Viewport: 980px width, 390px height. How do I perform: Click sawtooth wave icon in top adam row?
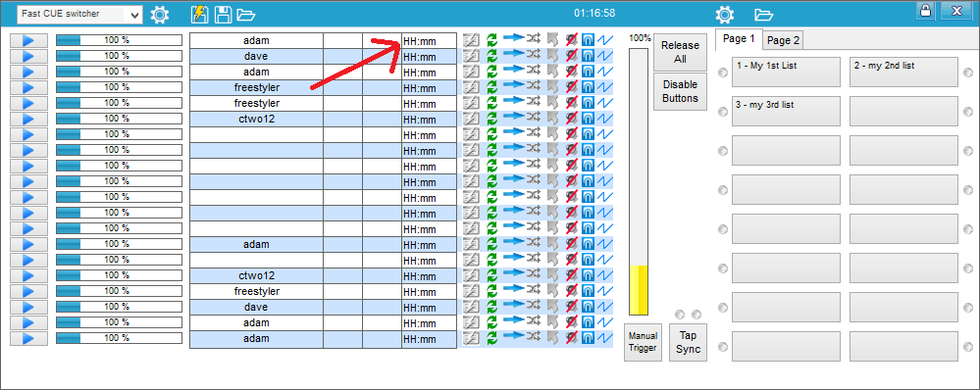click(x=605, y=40)
